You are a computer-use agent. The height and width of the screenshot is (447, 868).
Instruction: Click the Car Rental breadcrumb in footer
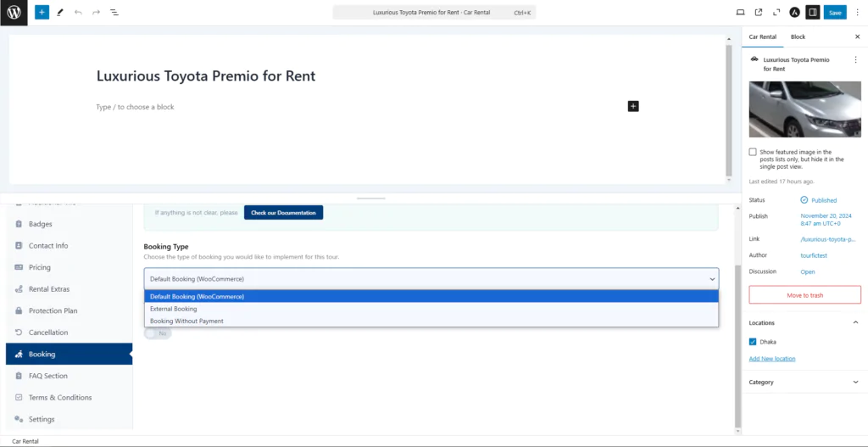(x=25, y=441)
